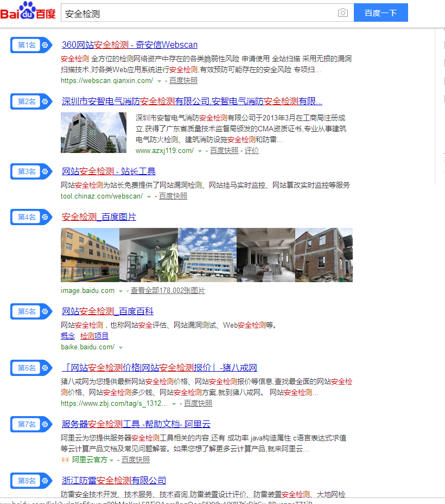Image resolution: width=445 pixels, height=504 pixels.
Task: Click the 第4名 rank badge icon
Action: 31,217
